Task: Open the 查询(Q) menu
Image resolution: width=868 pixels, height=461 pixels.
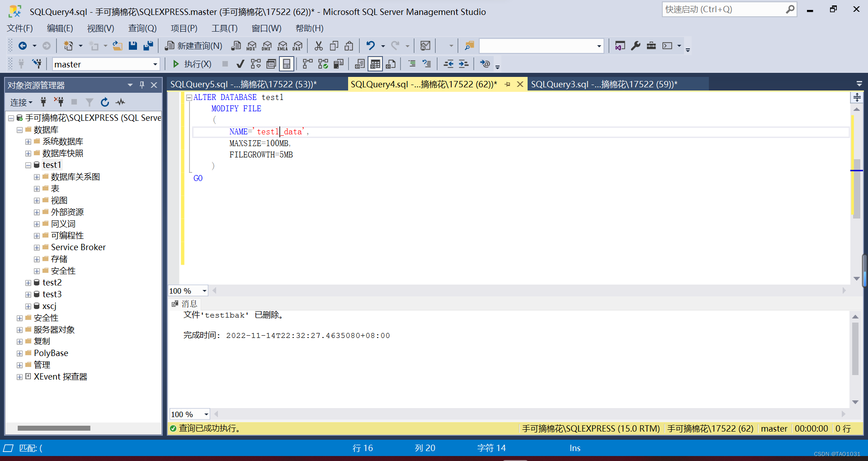Action: point(142,29)
